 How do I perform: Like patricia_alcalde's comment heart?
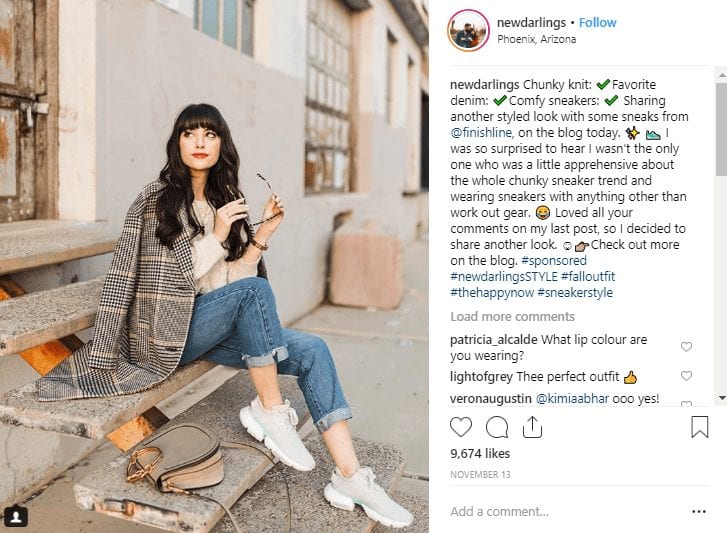coord(686,347)
